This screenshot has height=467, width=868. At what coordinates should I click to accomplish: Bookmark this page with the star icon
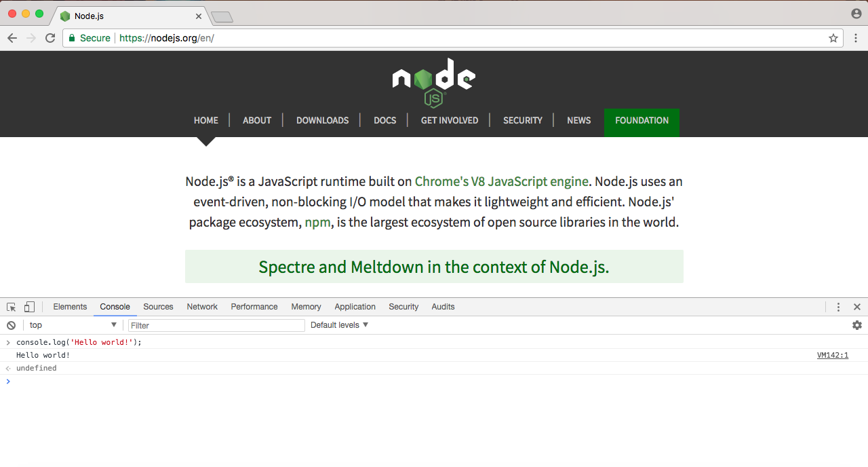point(833,38)
